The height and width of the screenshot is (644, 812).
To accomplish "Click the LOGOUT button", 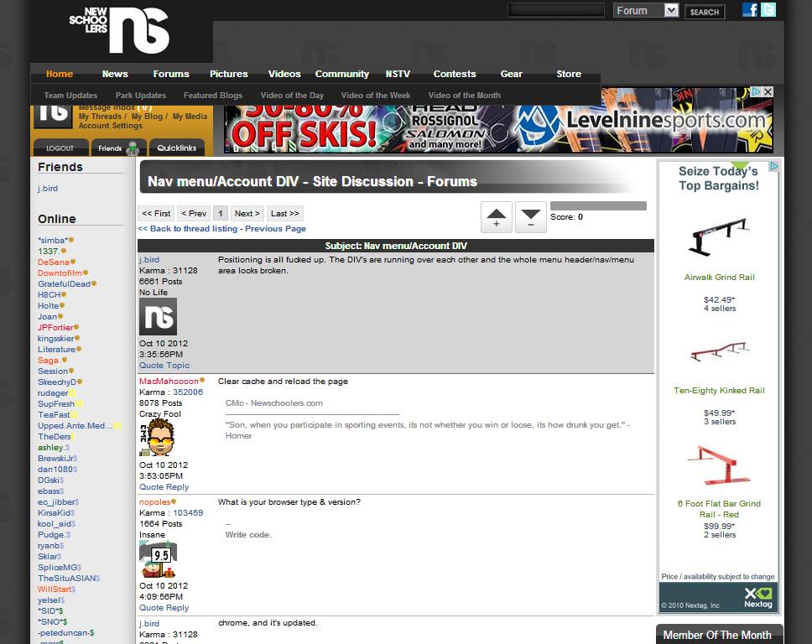I will (60, 148).
